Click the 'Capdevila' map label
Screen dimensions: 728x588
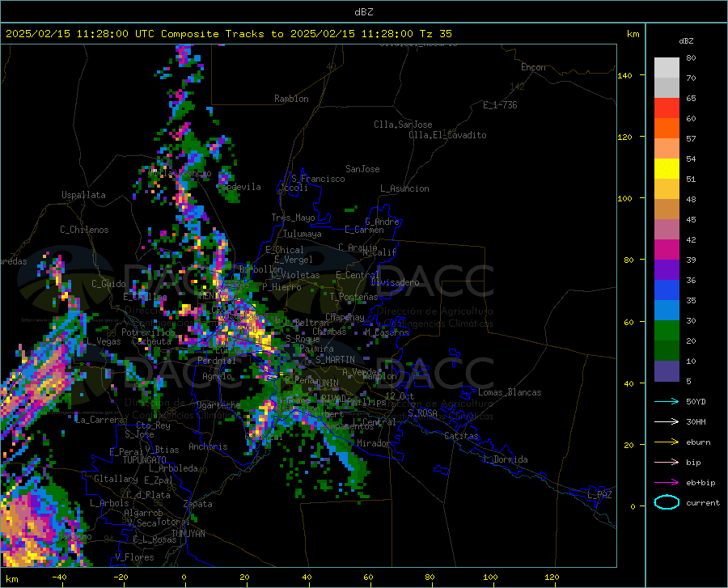239,187
